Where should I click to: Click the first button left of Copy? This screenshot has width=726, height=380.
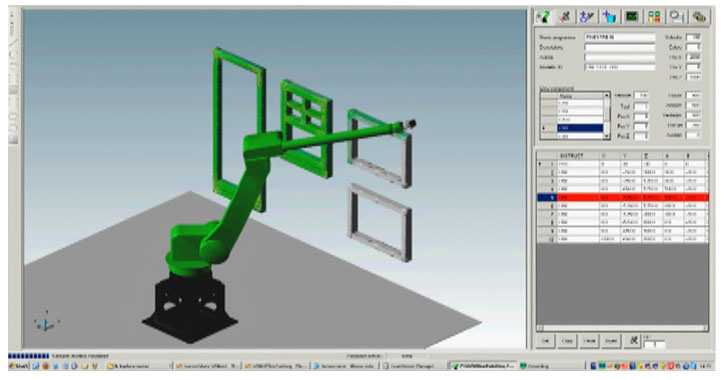coord(545,341)
